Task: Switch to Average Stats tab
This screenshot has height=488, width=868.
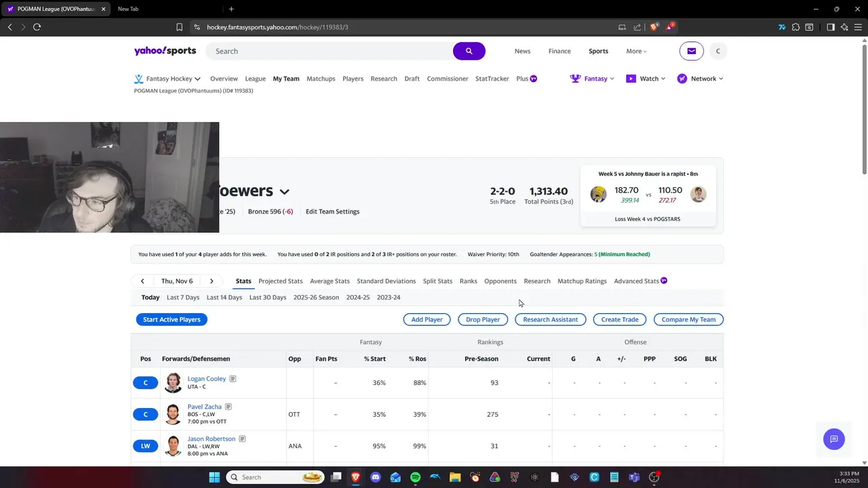Action: 330,281
